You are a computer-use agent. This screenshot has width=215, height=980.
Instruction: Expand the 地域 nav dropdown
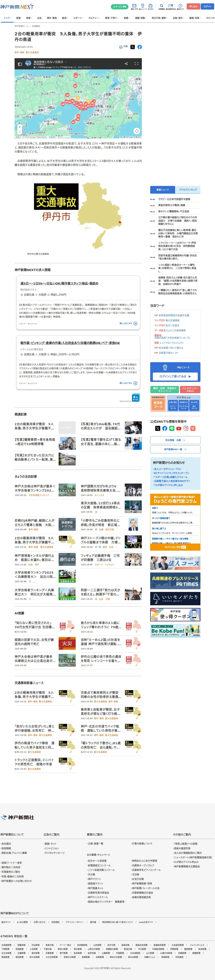(x=29, y=18)
